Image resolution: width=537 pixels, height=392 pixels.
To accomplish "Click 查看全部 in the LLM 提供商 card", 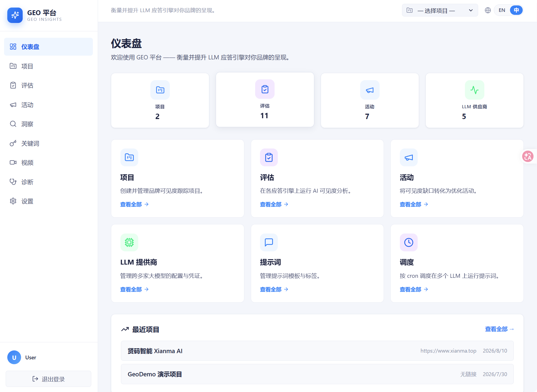I will (134, 289).
